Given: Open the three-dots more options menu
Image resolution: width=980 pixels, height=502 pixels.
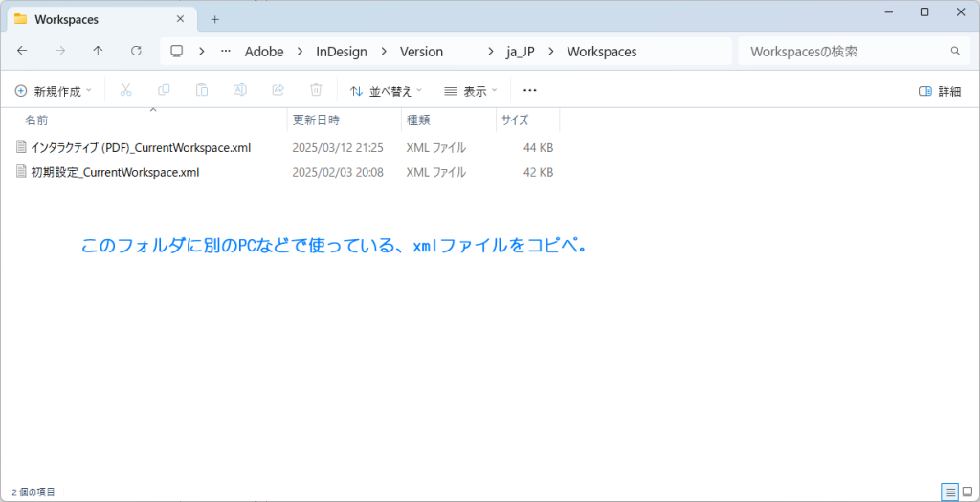Looking at the screenshot, I should (530, 90).
